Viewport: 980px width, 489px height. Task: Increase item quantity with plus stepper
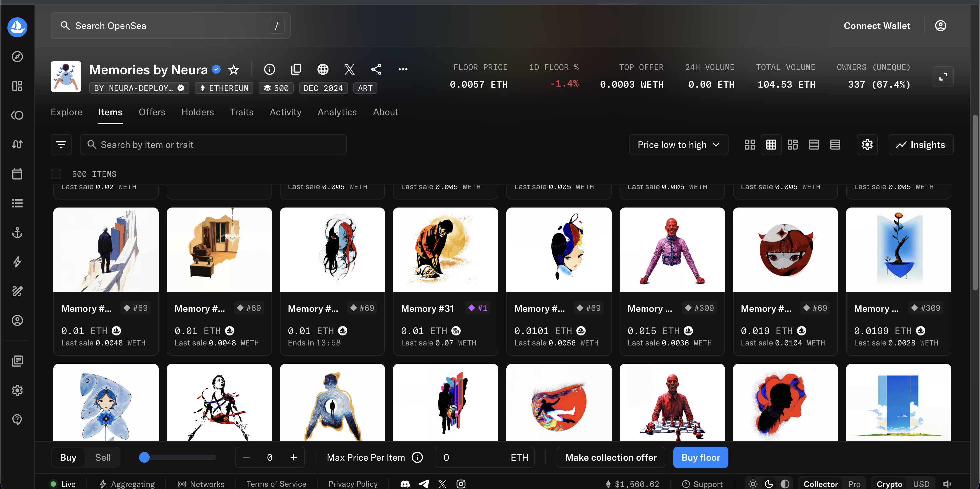coord(293,457)
